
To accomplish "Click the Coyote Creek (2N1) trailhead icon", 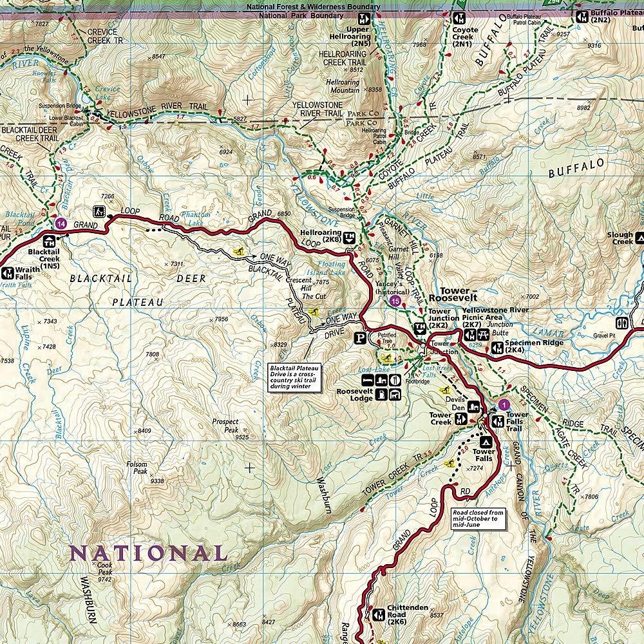I will [x=459, y=19].
